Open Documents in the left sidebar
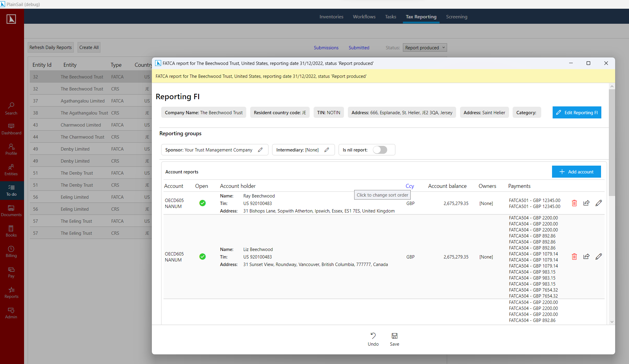Screen dimensions: 629x364 click(x=11, y=211)
